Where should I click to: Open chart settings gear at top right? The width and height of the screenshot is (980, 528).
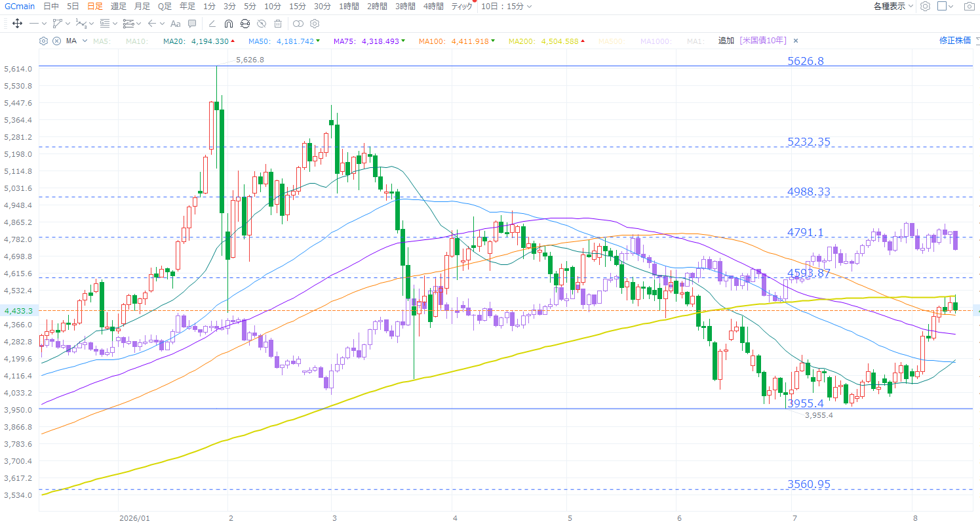pos(925,6)
